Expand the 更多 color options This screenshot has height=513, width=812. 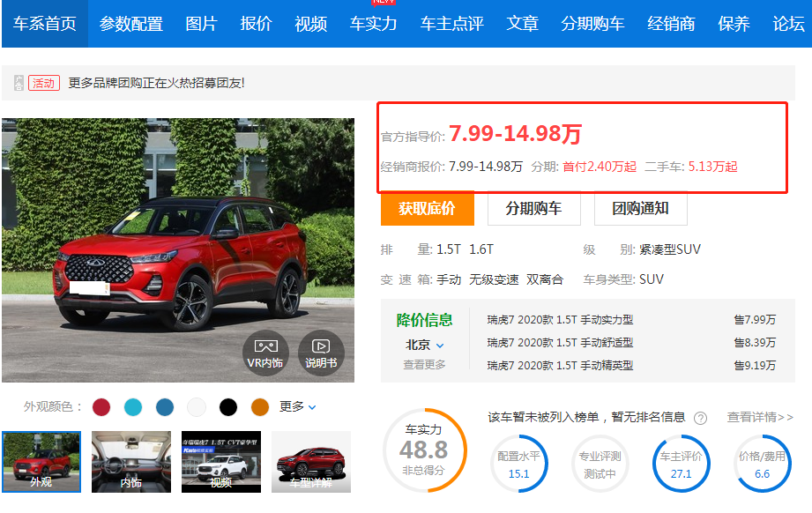(294, 407)
